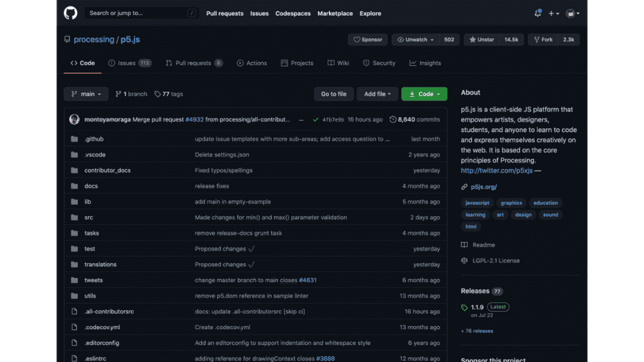The image size is (644, 362).
Task: Open the javascript topic tag
Action: (x=477, y=203)
